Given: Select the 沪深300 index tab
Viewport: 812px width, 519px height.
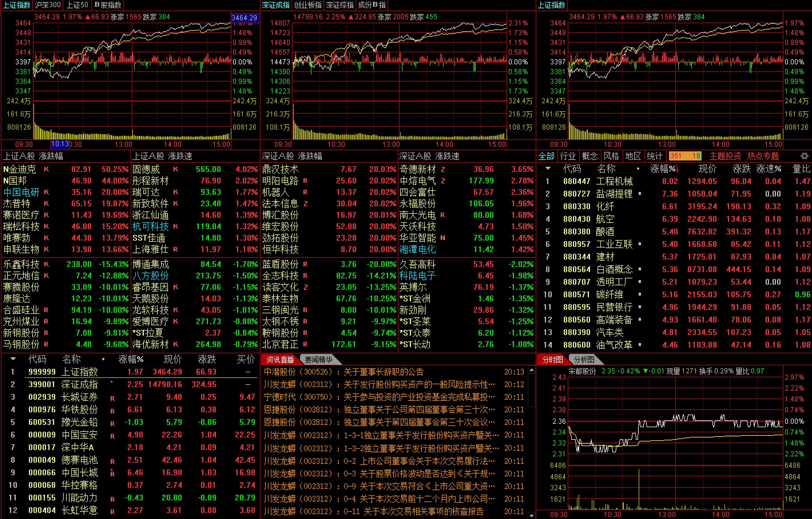Looking at the screenshot, I should 48,5.
